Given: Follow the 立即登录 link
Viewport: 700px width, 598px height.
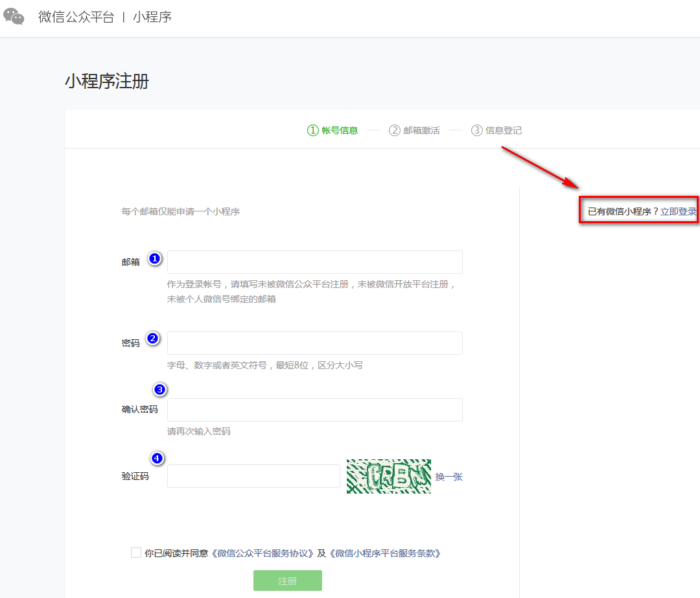Looking at the screenshot, I should [x=679, y=211].
